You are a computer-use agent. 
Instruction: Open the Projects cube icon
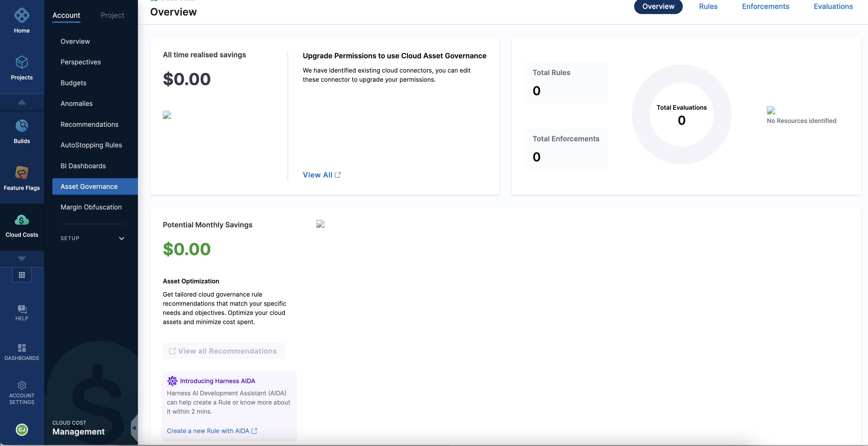[x=22, y=62]
